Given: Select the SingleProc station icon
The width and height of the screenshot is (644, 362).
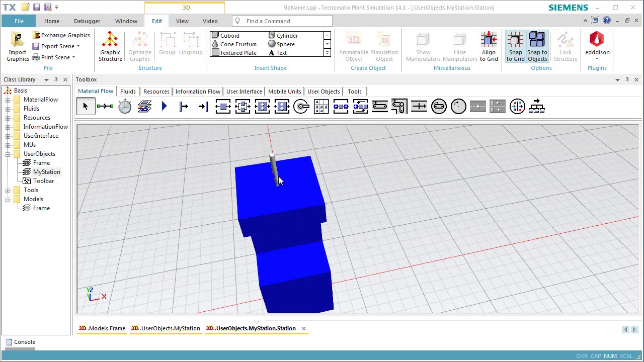Looking at the screenshot, I should 223,106.
